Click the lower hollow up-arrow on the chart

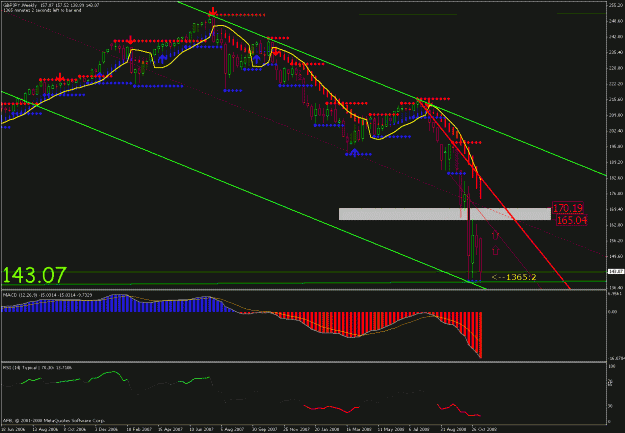coord(495,251)
